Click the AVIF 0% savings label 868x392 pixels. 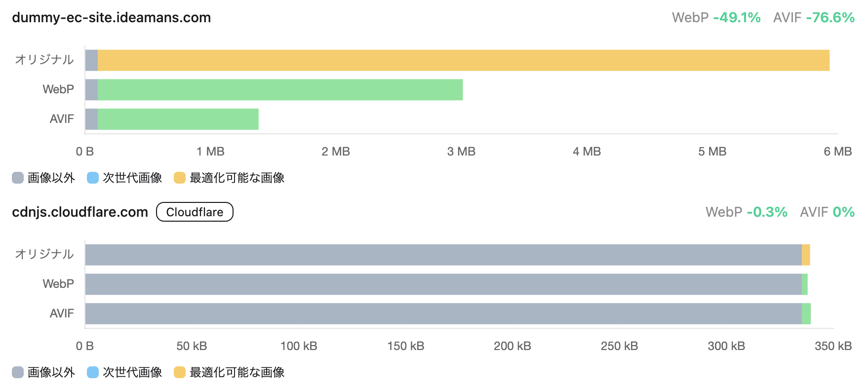tap(827, 212)
